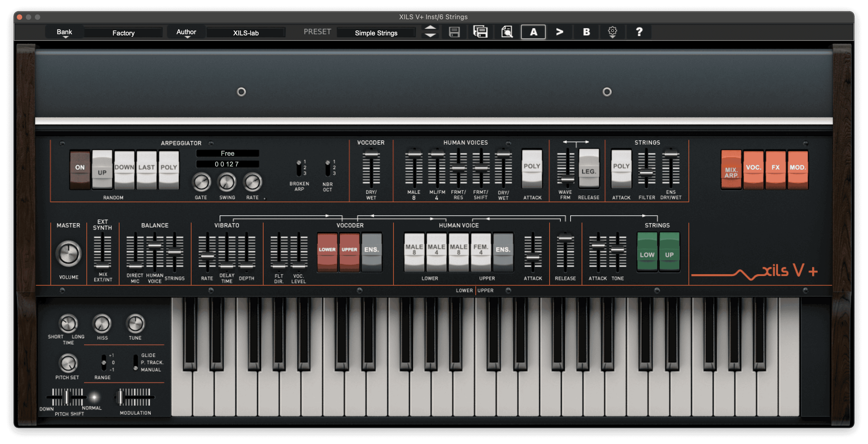
Task: Copy A to B with arrow icon
Action: pos(560,32)
